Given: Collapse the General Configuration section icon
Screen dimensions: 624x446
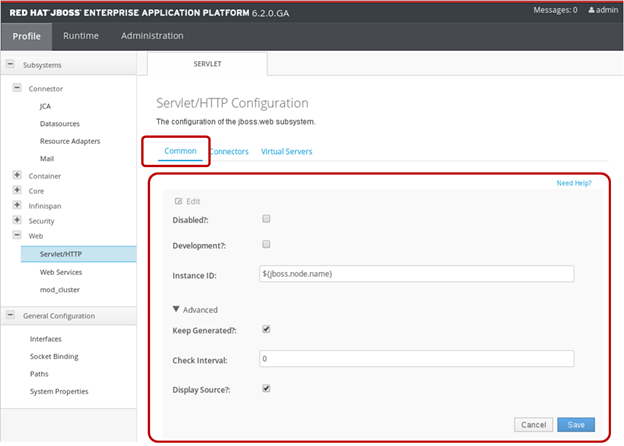Looking at the screenshot, I should 11,316.
